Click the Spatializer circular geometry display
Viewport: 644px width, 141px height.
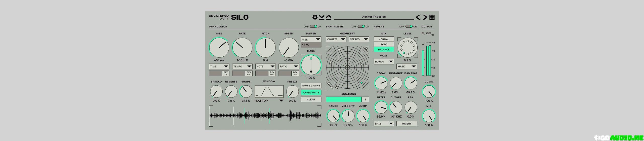point(347,67)
